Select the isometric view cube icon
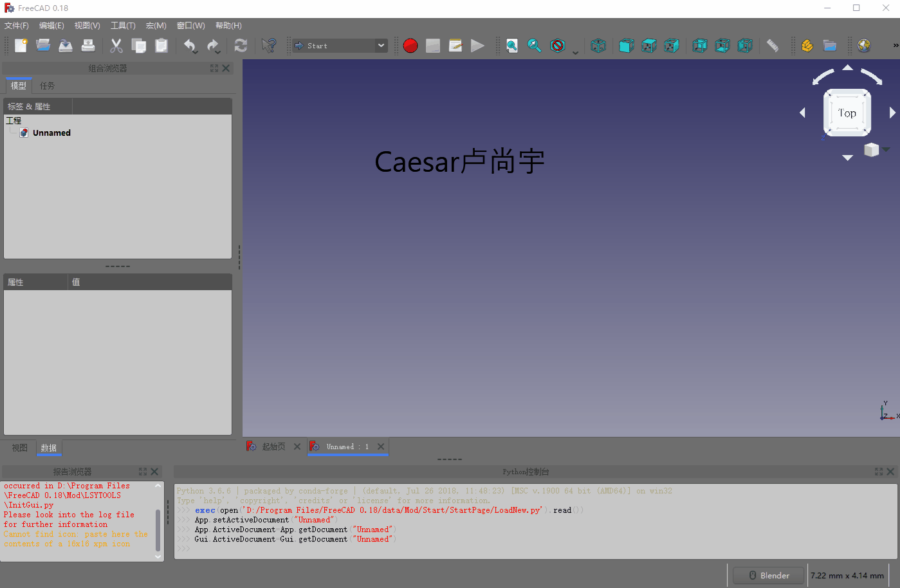900x588 pixels. click(598, 46)
